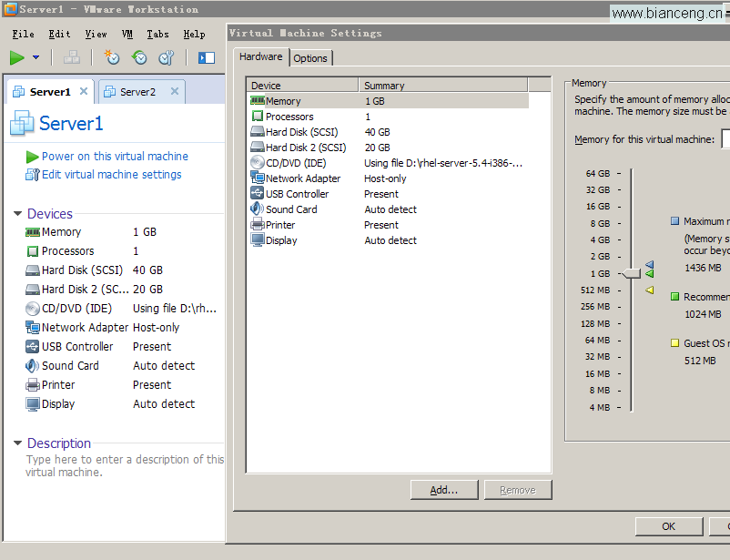Click the blue maximum memory marker triangle
730x560 pixels.
pyautogui.click(x=650, y=265)
